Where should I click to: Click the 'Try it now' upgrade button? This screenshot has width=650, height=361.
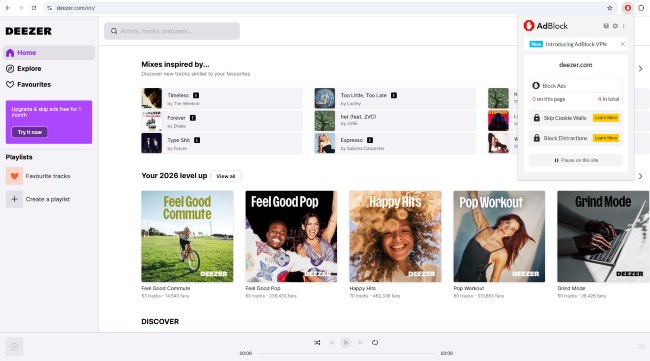point(29,132)
